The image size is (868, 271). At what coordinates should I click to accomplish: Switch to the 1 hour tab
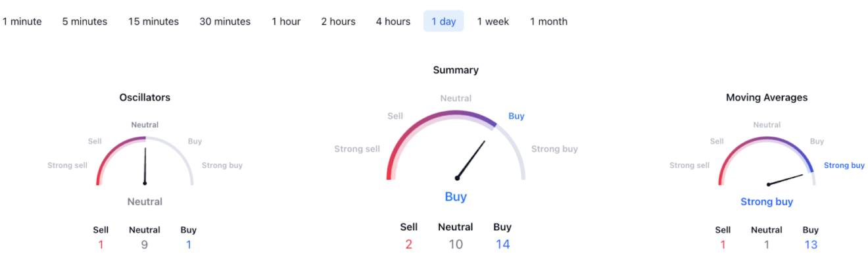286,21
